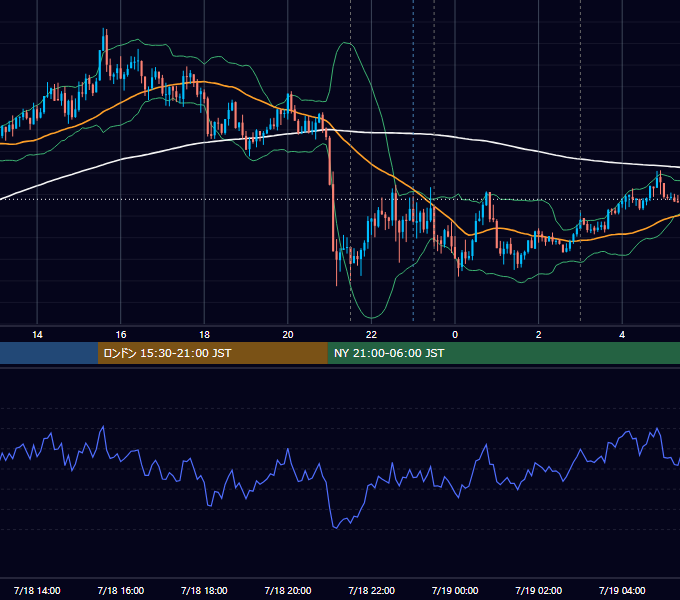Click the unlabeled blue session bar
Viewport: 680px width, 600px height.
49,353
